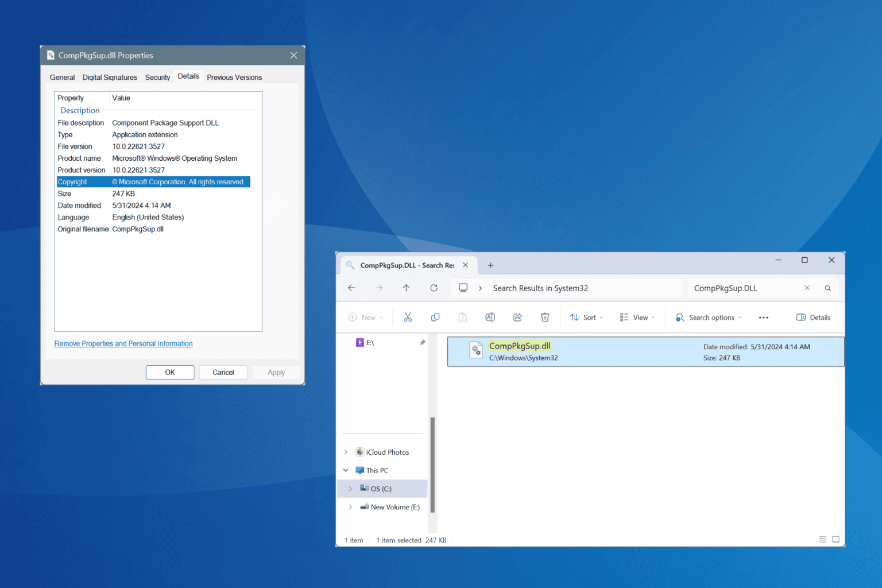Click Search Results in System32 address text
The height and width of the screenshot is (588, 882).
point(540,288)
